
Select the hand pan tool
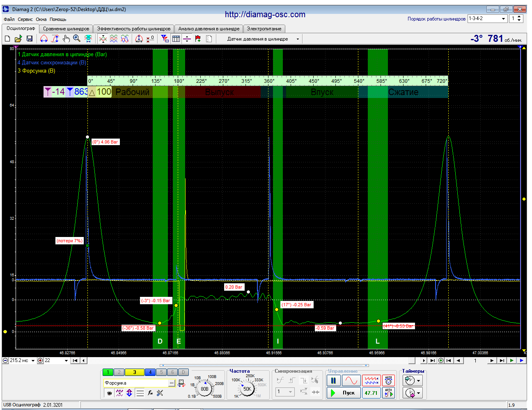pos(66,39)
